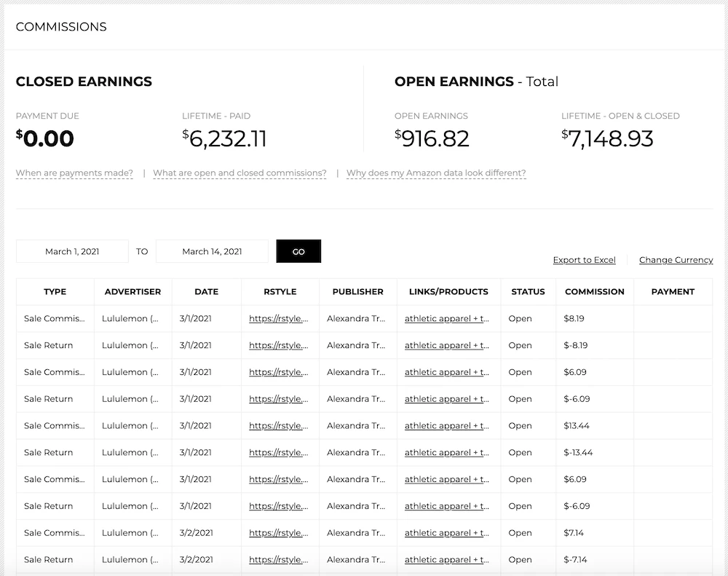Click the CLOSED EARNINGS heading
728x576 pixels.
click(x=84, y=82)
